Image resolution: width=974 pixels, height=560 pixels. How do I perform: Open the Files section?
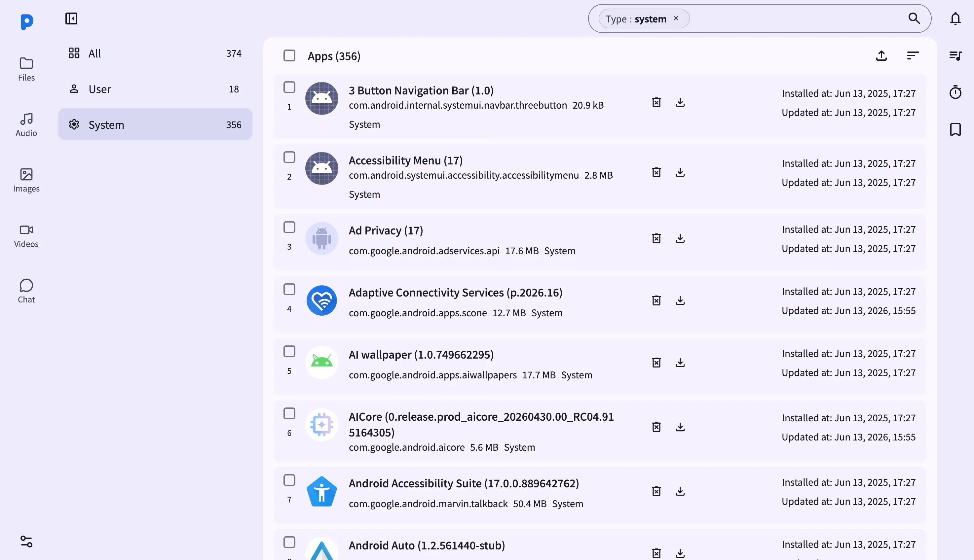(x=26, y=69)
